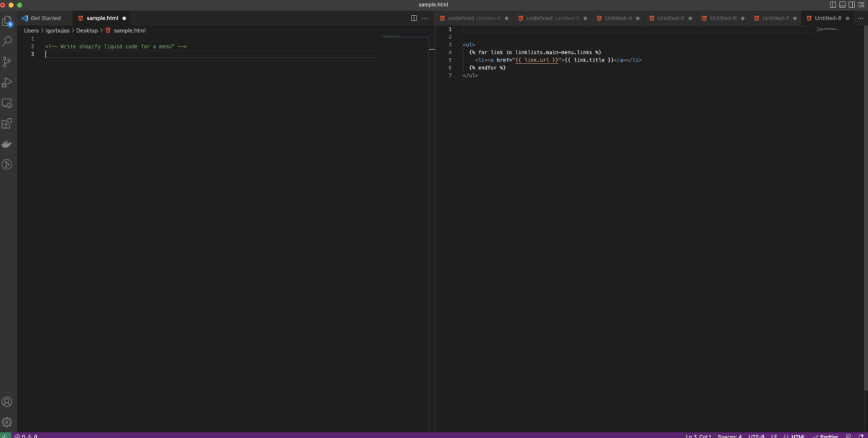Switch to the Get Started tab
Viewport: 868px width, 438px height.
45,18
